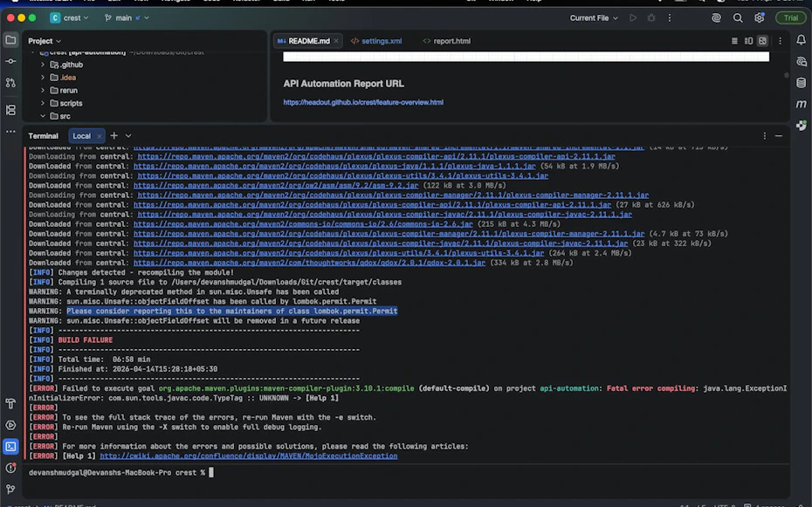Open the plexus-java-1.1.1.jar link
Screen dimensions: 812x507
coord(334,166)
